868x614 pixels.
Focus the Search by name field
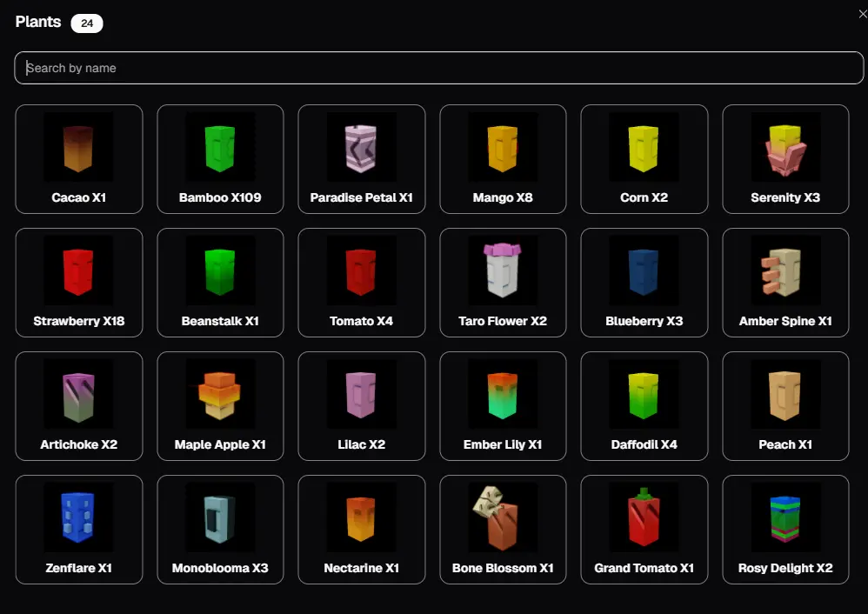(438, 68)
